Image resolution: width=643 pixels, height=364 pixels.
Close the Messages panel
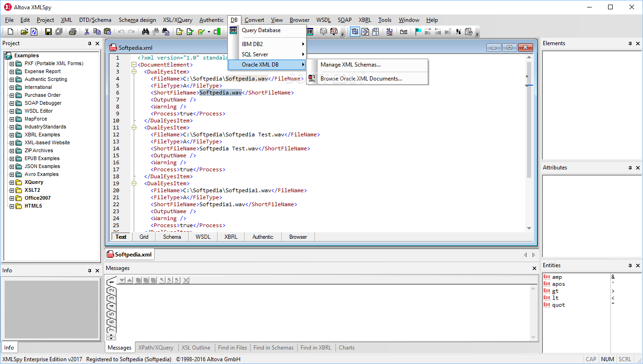pyautogui.click(x=534, y=268)
